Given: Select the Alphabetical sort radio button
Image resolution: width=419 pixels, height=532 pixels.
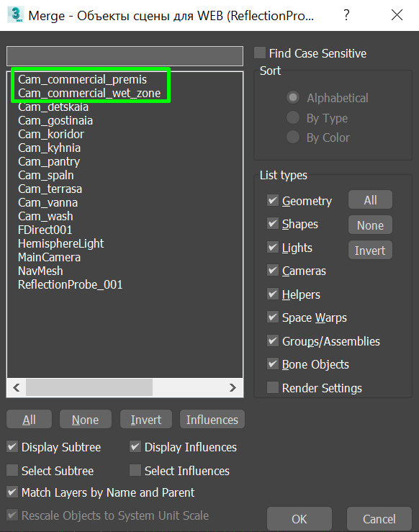Looking at the screenshot, I should (x=293, y=98).
